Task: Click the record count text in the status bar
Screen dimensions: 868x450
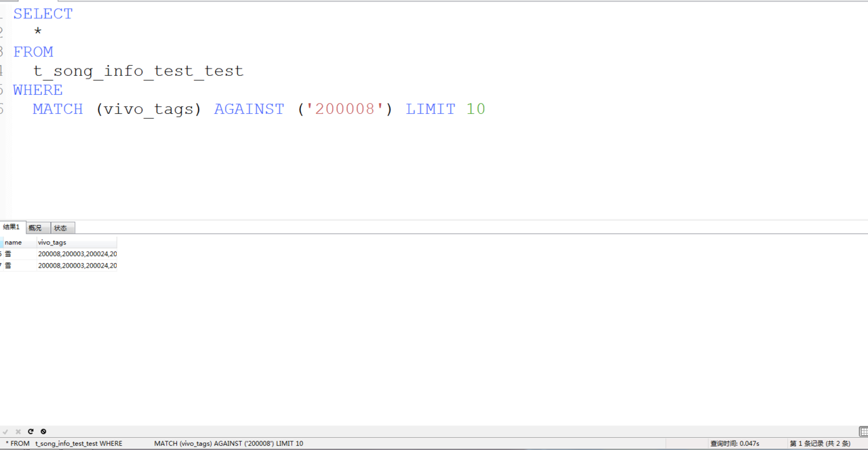Action: (819, 444)
